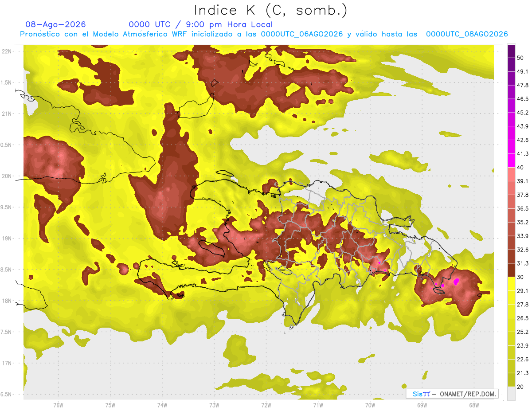Click the '23.9' color scale value

point(523,345)
